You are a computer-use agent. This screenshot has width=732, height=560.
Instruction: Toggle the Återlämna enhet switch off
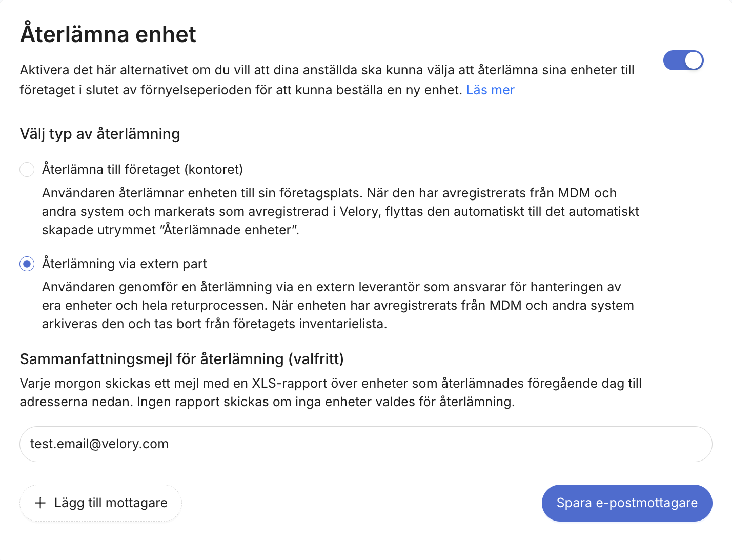(x=683, y=61)
